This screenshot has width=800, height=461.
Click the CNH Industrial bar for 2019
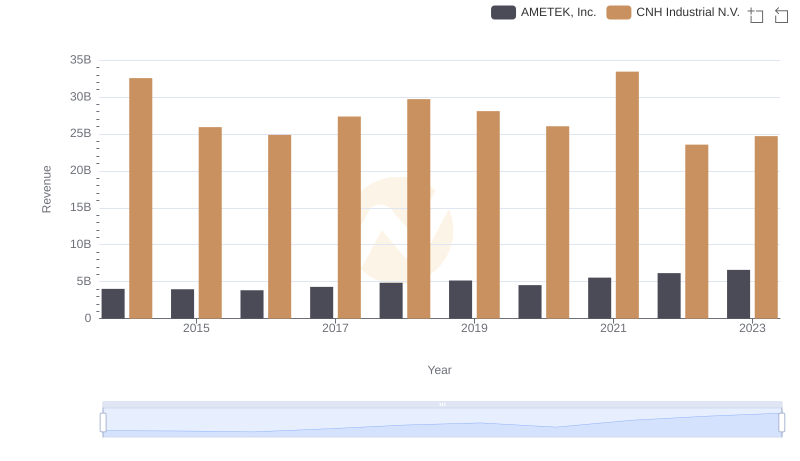pos(488,215)
